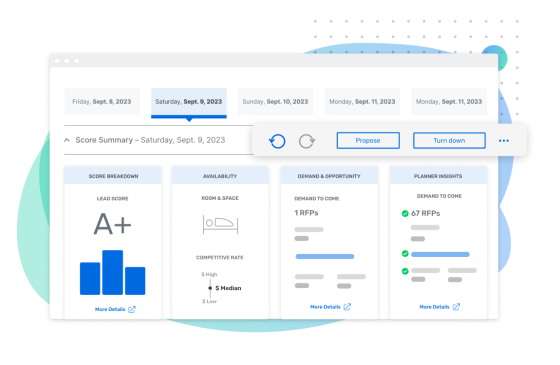Click the Propose button
Viewport: 560px width, 365px height.
pos(368,140)
